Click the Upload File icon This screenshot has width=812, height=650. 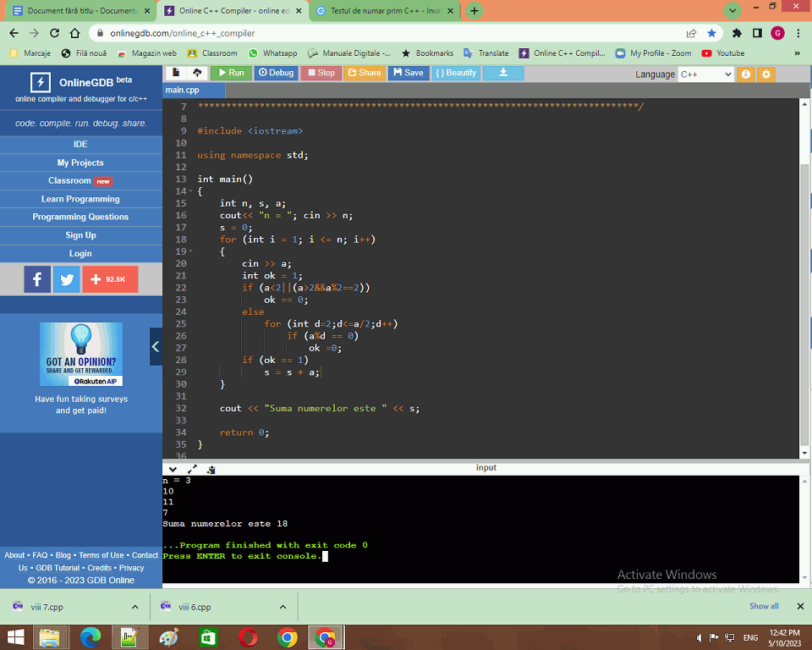click(197, 73)
